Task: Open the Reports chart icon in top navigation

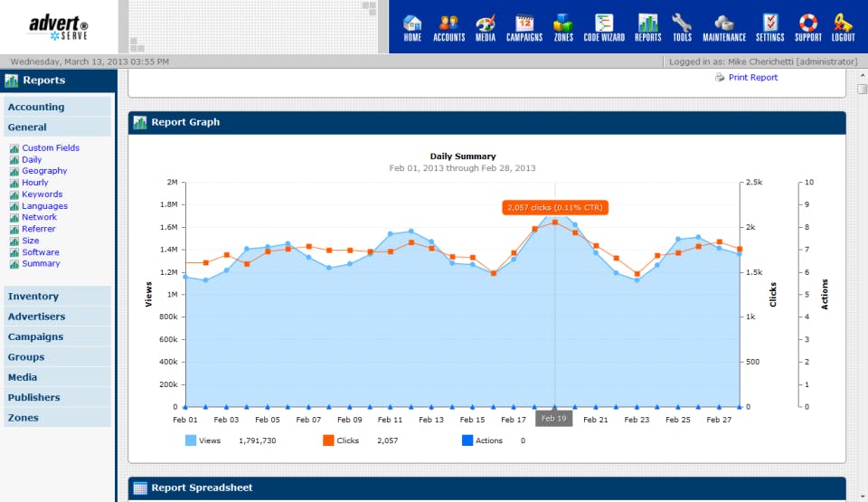Action: click(647, 28)
